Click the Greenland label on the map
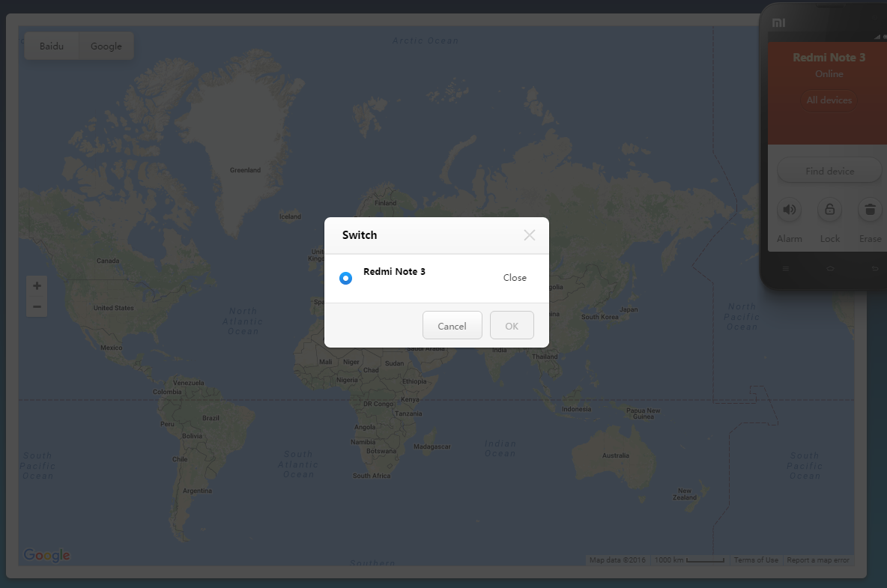The height and width of the screenshot is (588, 887). click(245, 170)
